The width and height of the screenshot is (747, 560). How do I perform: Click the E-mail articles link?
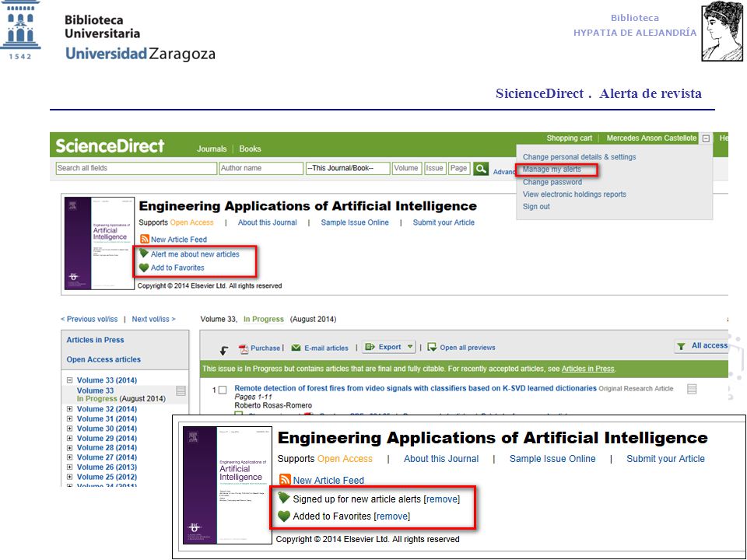[326, 348]
